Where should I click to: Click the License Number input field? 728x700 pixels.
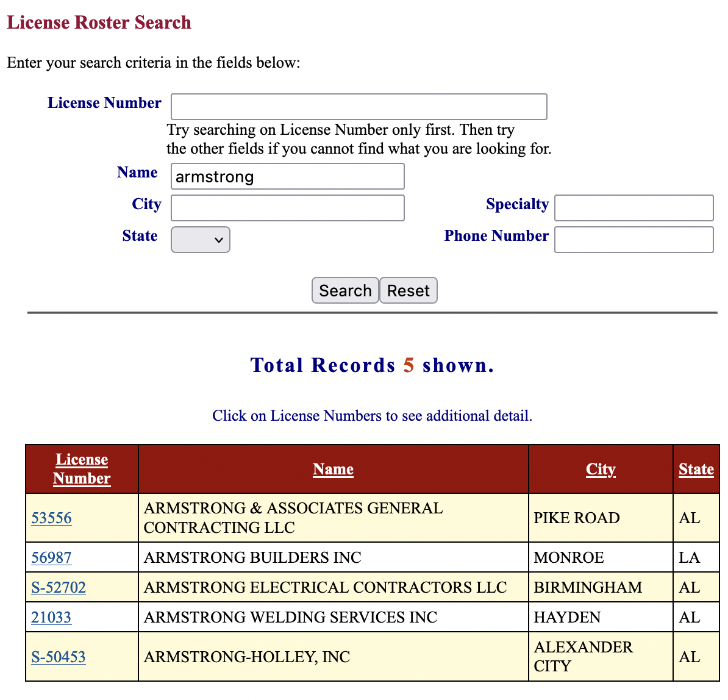(x=359, y=107)
